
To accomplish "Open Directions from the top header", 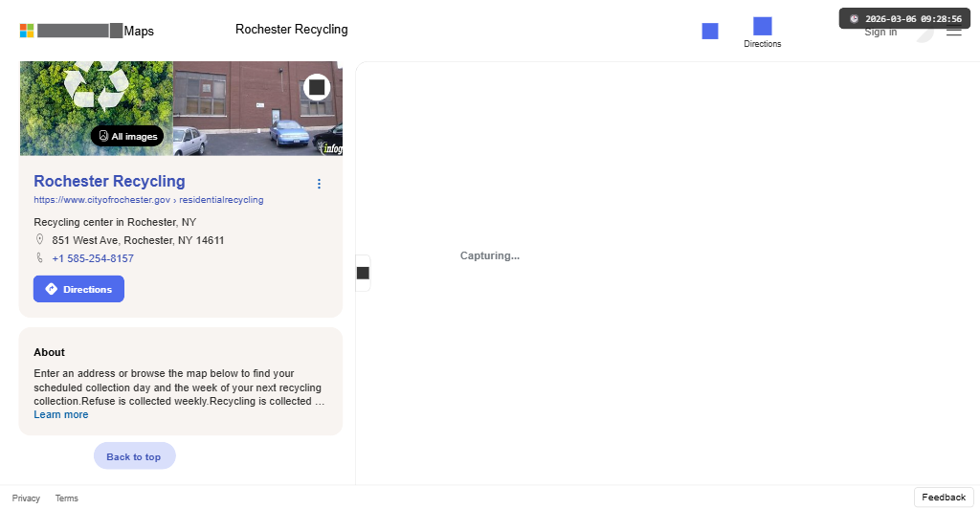I will click(763, 33).
